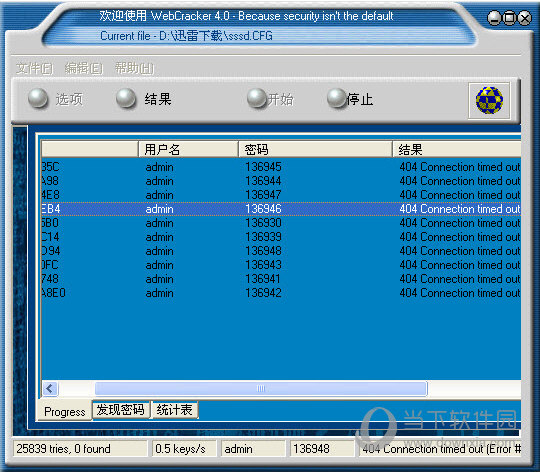Screen dimensions: 540x472
Task: Switch to the 统计表 tab
Action: [175, 410]
